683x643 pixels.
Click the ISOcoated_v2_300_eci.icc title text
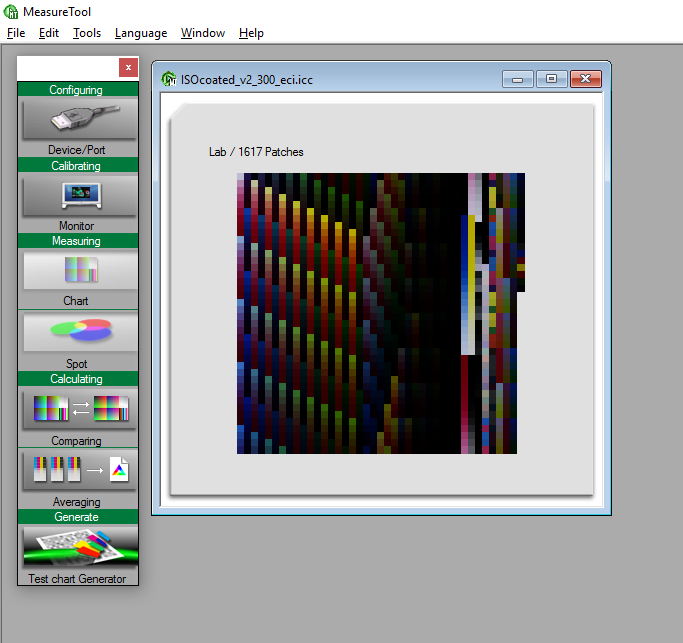click(x=247, y=80)
